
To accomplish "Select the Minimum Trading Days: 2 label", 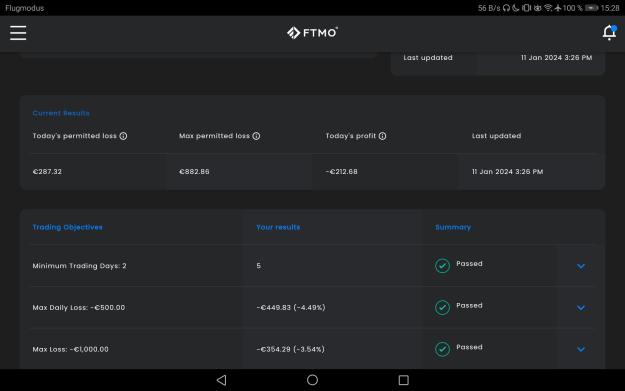I will click(x=79, y=266).
